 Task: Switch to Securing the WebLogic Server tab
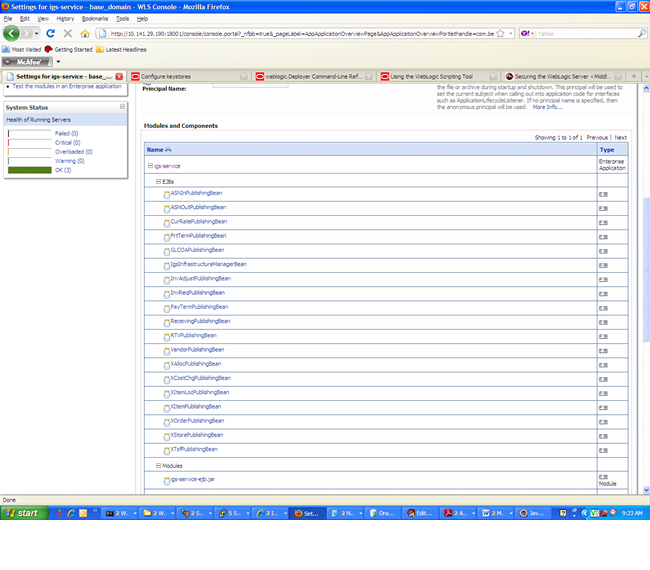click(x=563, y=76)
